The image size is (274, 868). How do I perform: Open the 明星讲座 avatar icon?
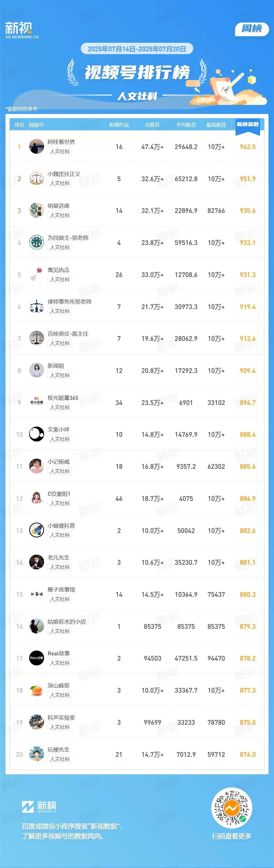tap(36, 211)
